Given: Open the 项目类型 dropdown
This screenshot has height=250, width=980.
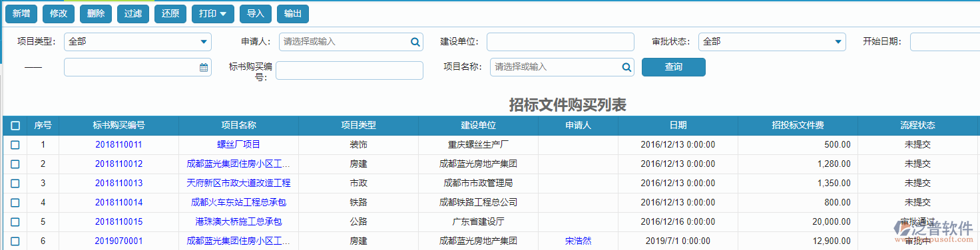Looking at the screenshot, I should [x=138, y=41].
